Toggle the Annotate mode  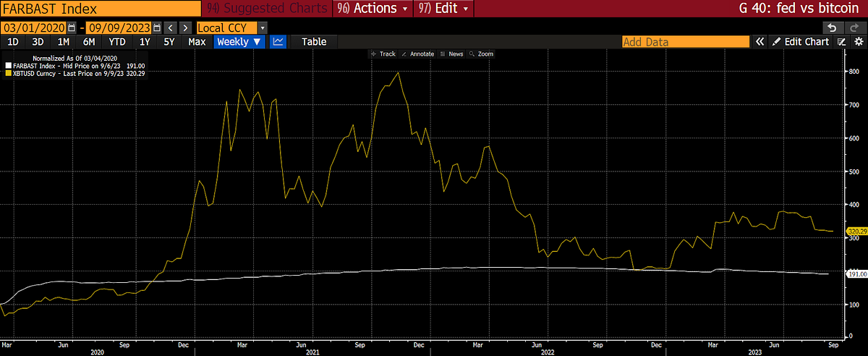coord(418,54)
